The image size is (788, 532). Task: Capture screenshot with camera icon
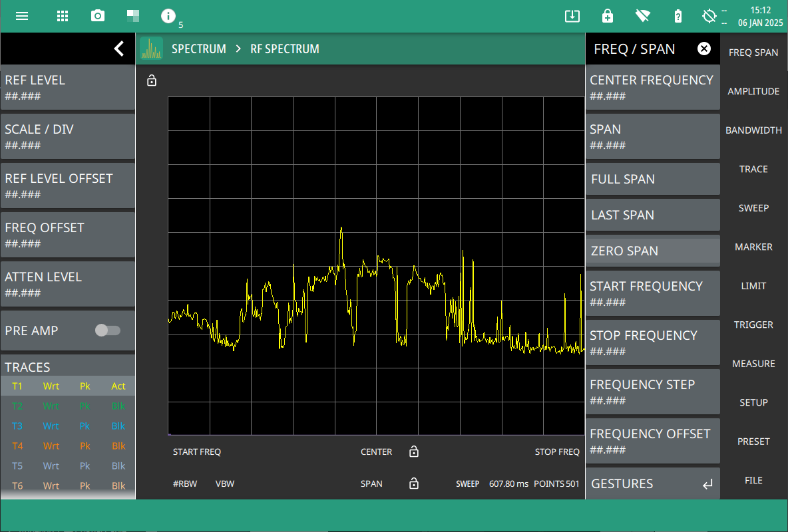point(98,16)
